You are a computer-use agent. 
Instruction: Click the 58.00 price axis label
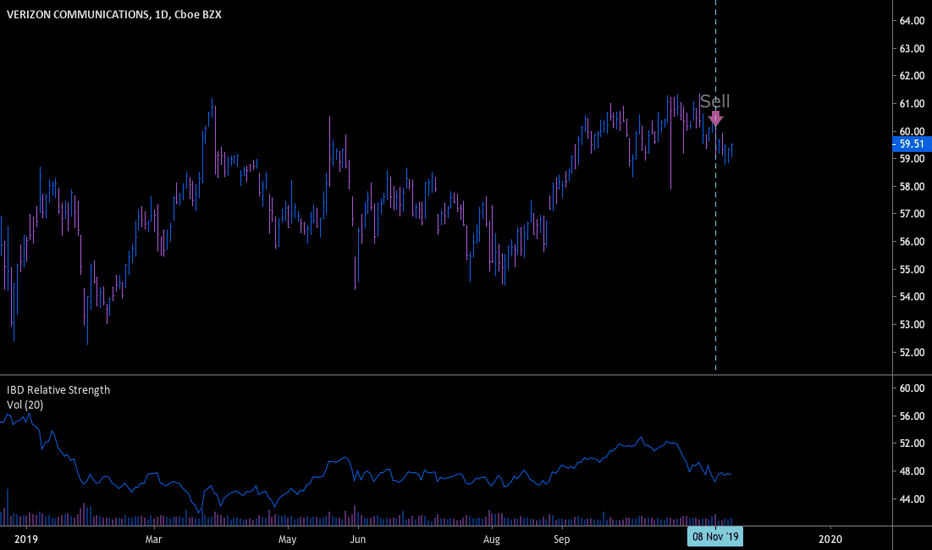pos(912,187)
